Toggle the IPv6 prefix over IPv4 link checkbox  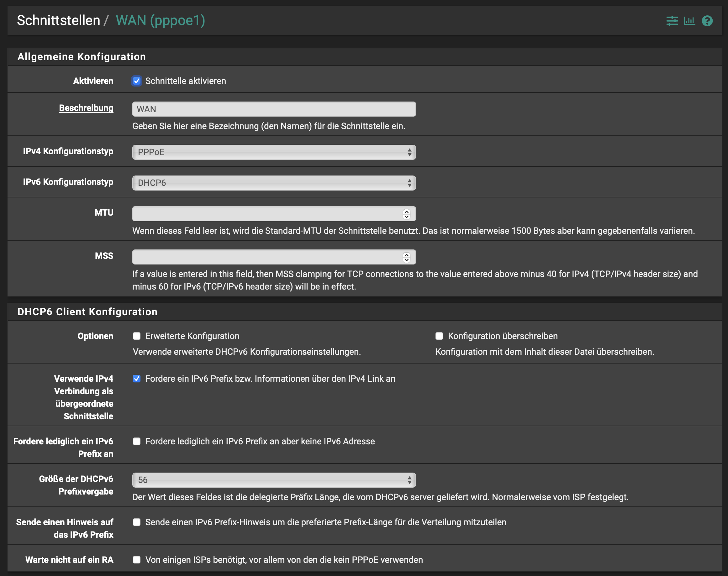point(137,378)
